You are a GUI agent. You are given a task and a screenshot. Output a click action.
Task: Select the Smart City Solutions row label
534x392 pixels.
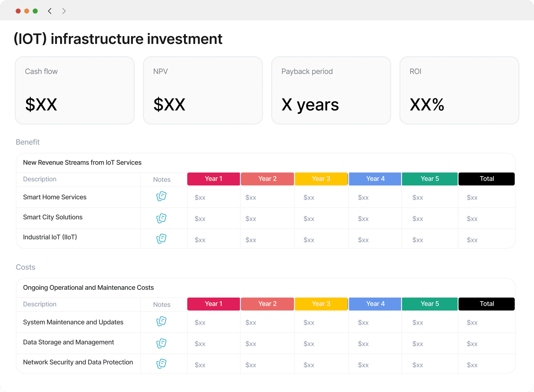[53, 217]
